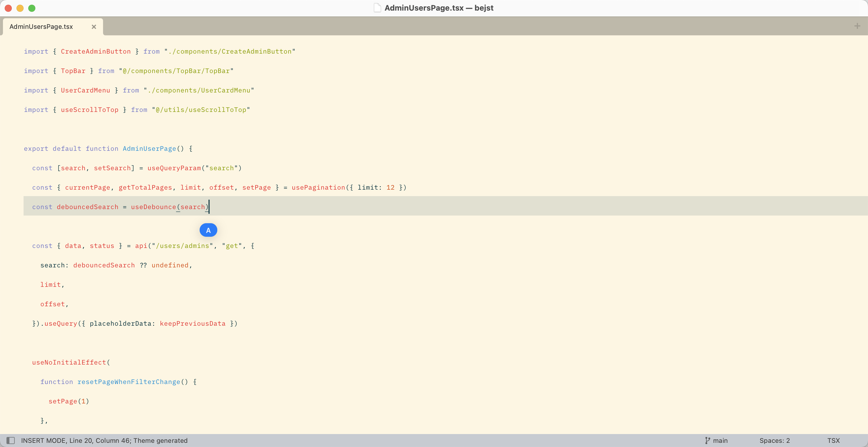868x447 pixels.
Task: Click the setPage(1) call
Action: (69, 401)
